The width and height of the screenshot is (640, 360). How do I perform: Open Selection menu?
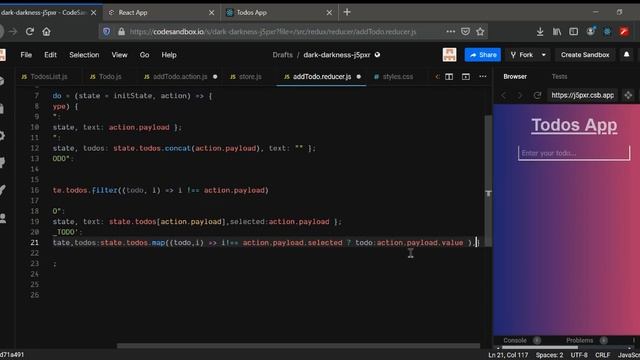(84, 55)
